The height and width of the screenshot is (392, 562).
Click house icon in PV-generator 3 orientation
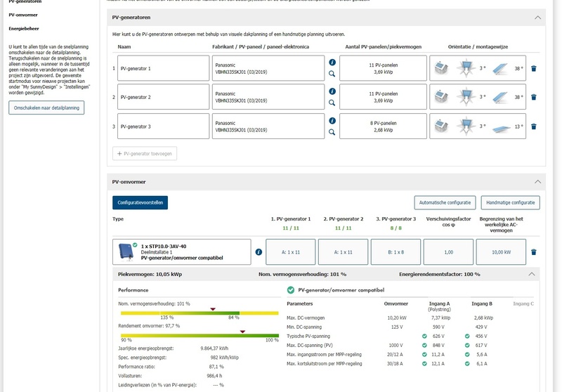click(x=441, y=126)
